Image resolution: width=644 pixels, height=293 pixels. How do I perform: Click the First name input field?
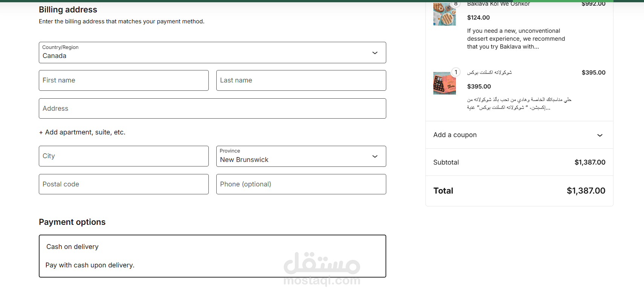pos(124,80)
